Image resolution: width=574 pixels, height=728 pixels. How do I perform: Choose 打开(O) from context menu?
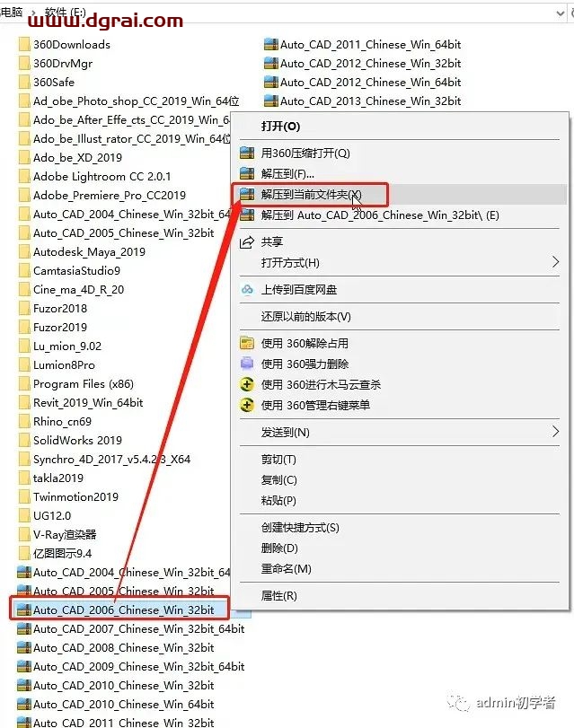(280, 127)
